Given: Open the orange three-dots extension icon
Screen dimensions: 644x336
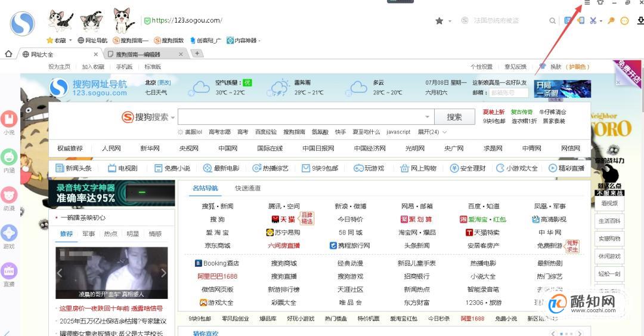Looking at the screenshot, I should click(624, 20).
